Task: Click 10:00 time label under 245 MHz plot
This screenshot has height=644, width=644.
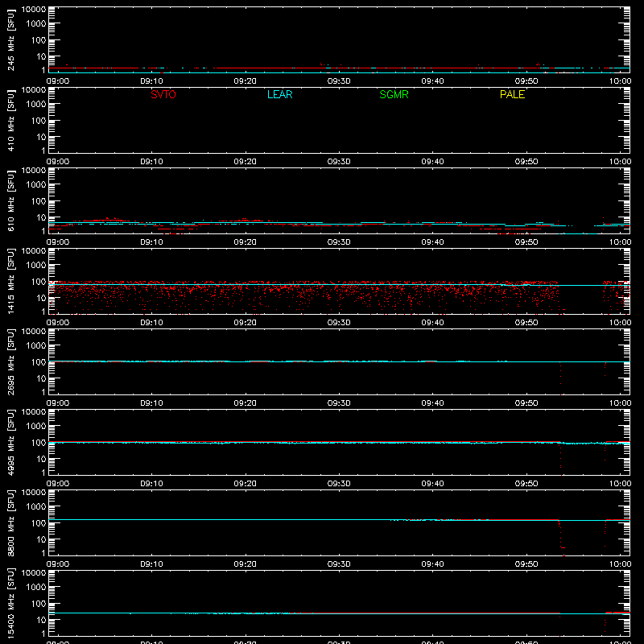Action: (x=620, y=81)
